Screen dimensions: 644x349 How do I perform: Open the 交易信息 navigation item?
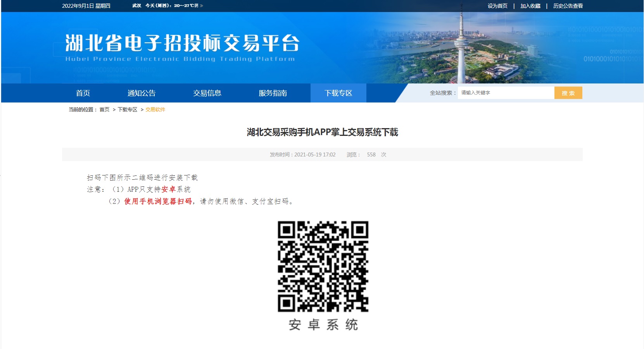point(207,93)
